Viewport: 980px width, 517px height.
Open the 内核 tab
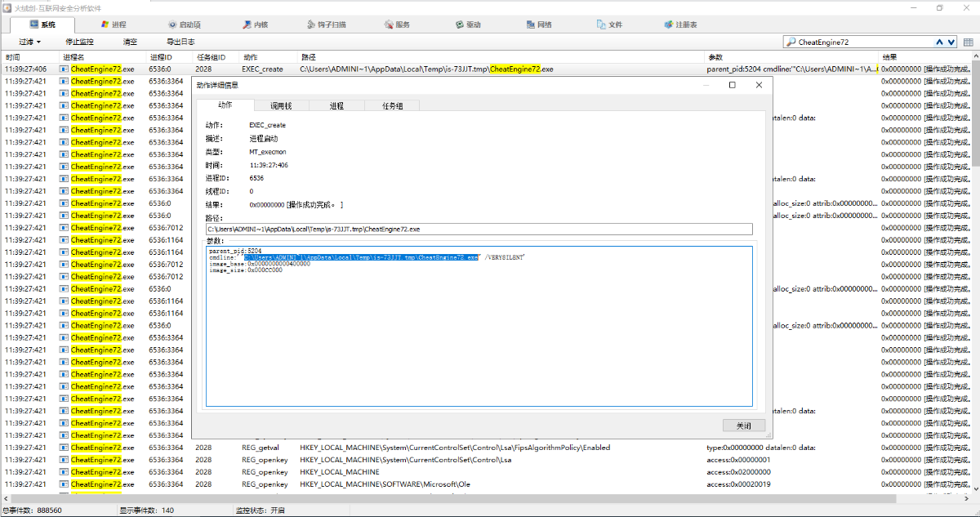coord(255,25)
